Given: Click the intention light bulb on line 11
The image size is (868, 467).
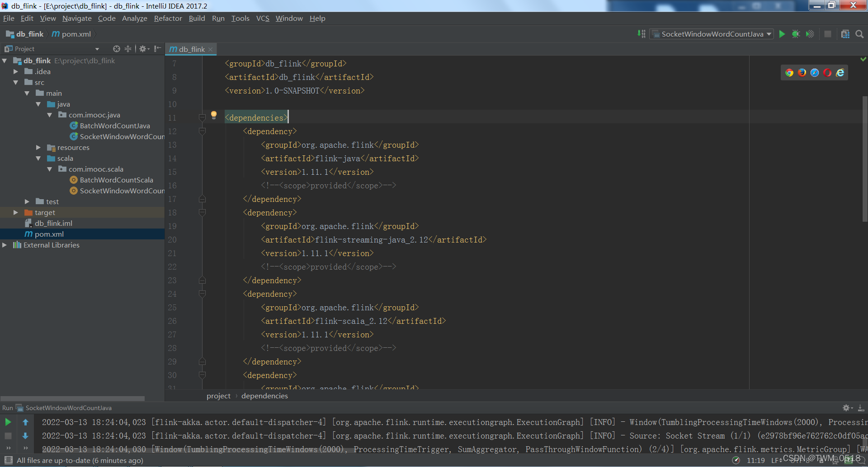Looking at the screenshot, I should (x=214, y=115).
